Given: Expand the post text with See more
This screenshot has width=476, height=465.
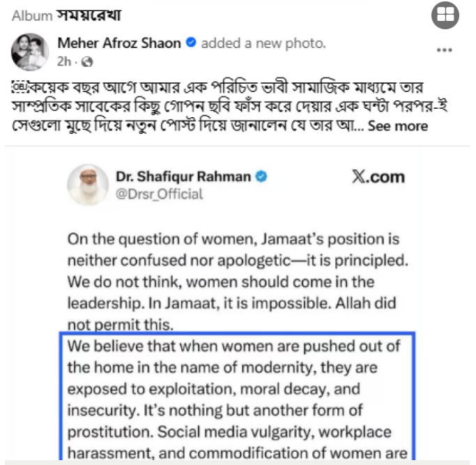Looking at the screenshot, I should pyautogui.click(x=397, y=125).
